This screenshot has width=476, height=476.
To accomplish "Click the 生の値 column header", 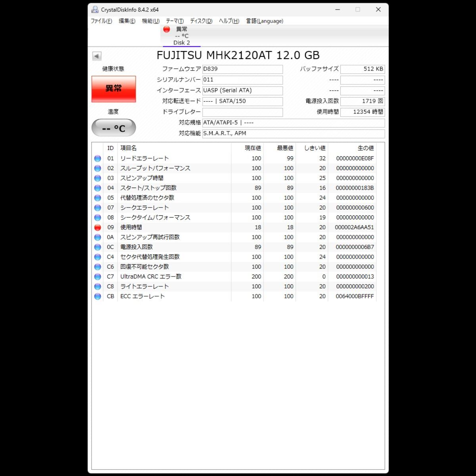I will click(x=352, y=148).
